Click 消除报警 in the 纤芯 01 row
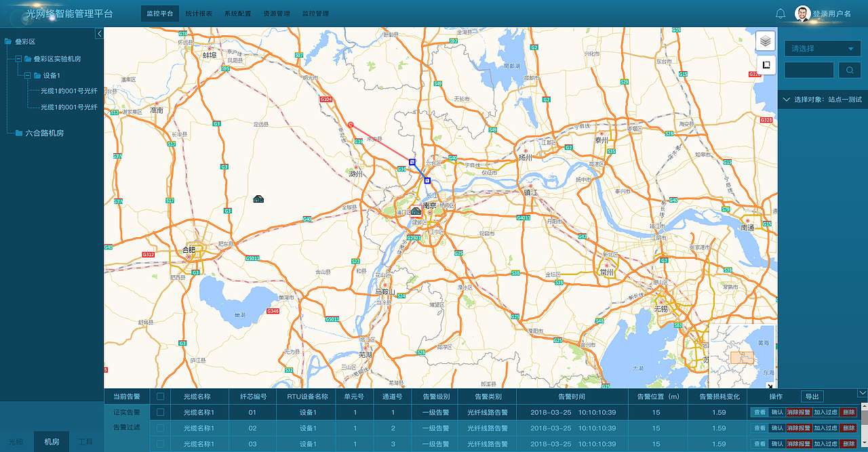This screenshot has width=868, height=452. (799, 412)
